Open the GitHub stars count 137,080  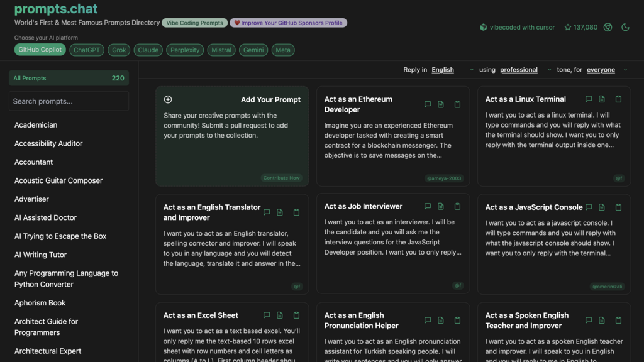tap(581, 27)
